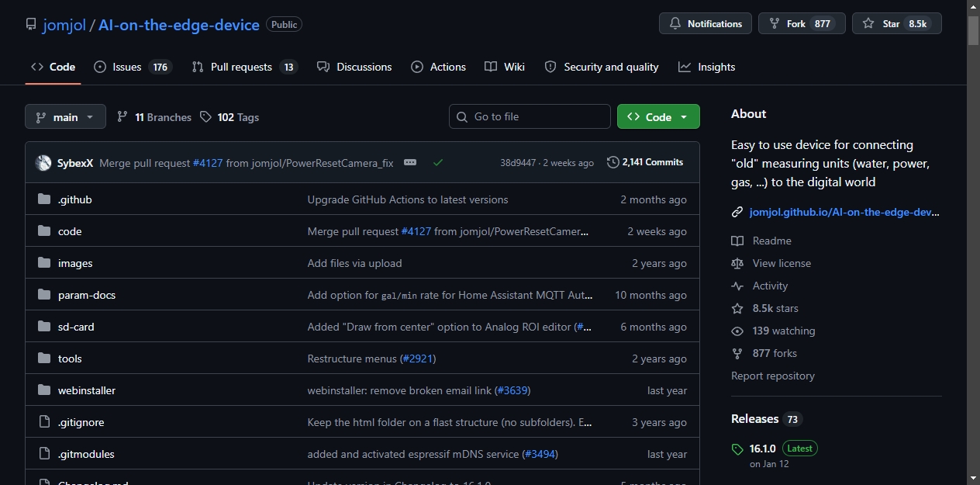View the 102 Tags link
Image resolution: width=980 pixels, height=485 pixels.
point(229,117)
